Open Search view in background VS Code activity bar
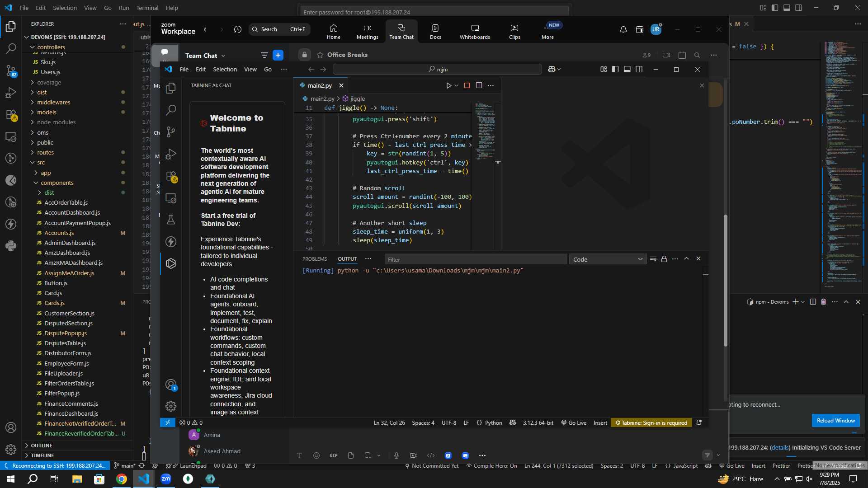This screenshot has width=868, height=488. coord(11,48)
